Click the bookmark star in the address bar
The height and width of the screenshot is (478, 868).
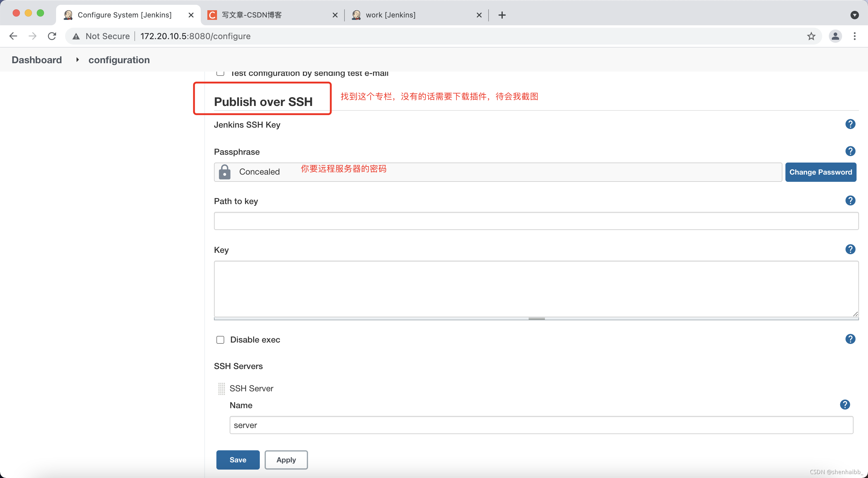811,36
